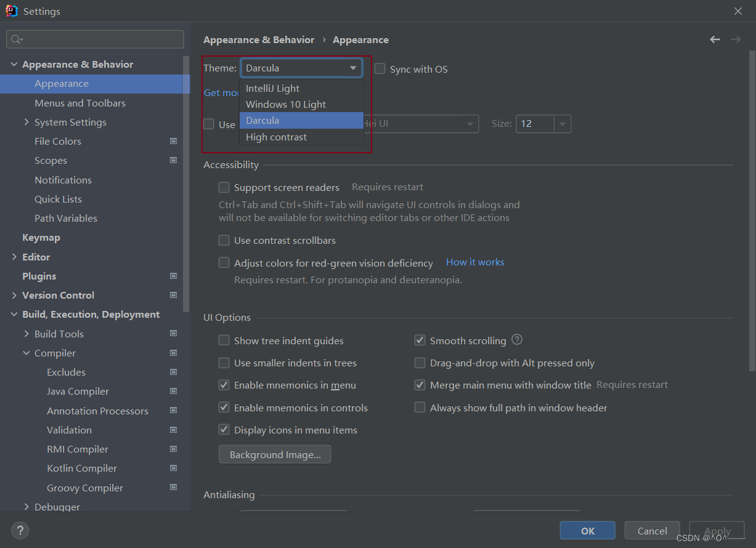Image resolution: width=756 pixels, height=548 pixels.
Task: Expand System Settings tree node
Action: (x=26, y=122)
